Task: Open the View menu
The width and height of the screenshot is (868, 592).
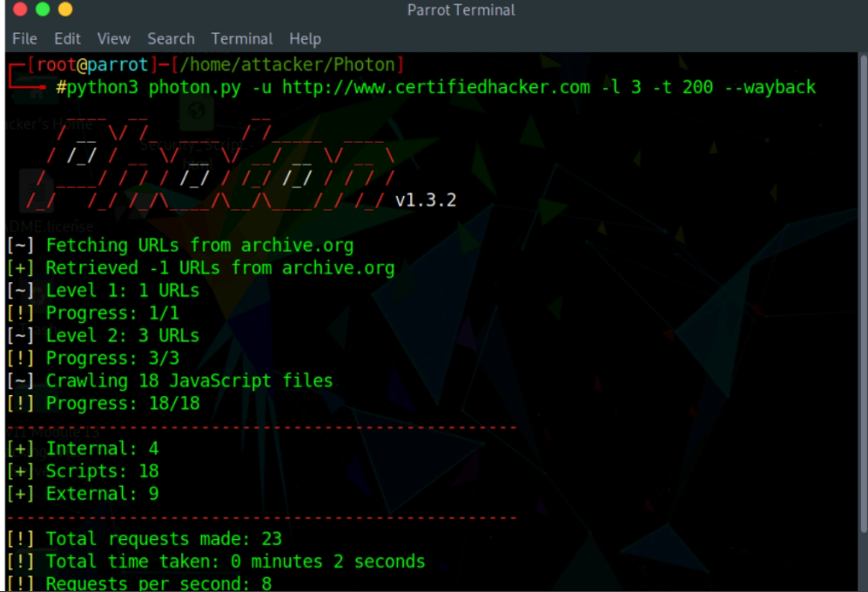Action: (113, 38)
